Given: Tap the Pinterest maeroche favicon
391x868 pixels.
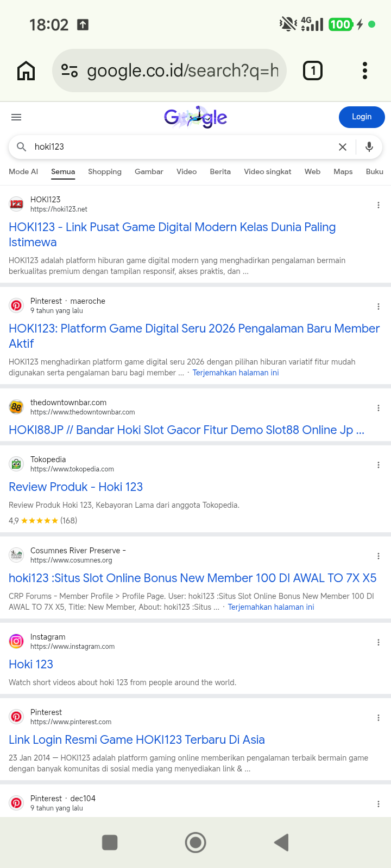Looking at the screenshot, I should [17, 305].
